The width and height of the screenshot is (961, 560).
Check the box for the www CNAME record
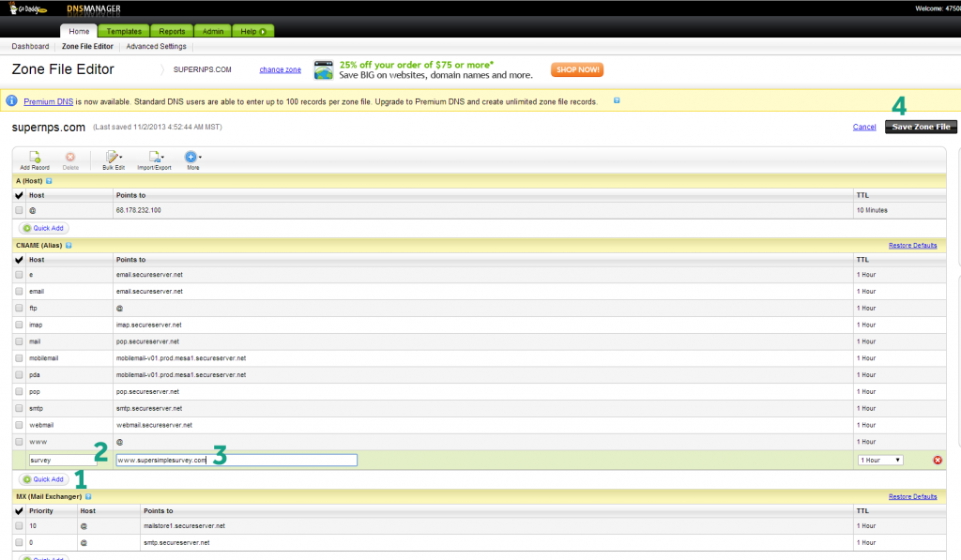pyautogui.click(x=19, y=442)
